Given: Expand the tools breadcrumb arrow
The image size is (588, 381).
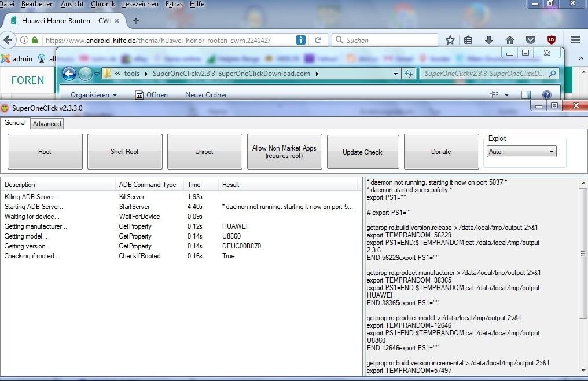Looking at the screenshot, I should click(146, 74).
